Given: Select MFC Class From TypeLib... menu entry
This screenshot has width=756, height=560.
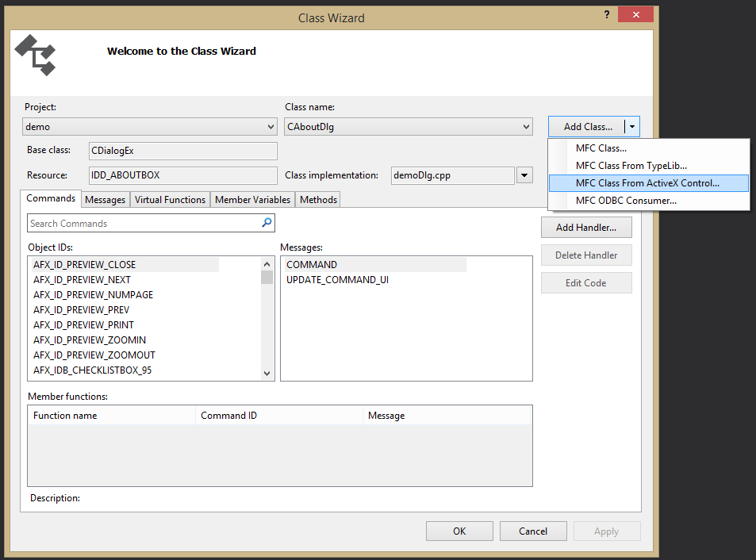Looking at the screenshot, I should click(631, 166).
